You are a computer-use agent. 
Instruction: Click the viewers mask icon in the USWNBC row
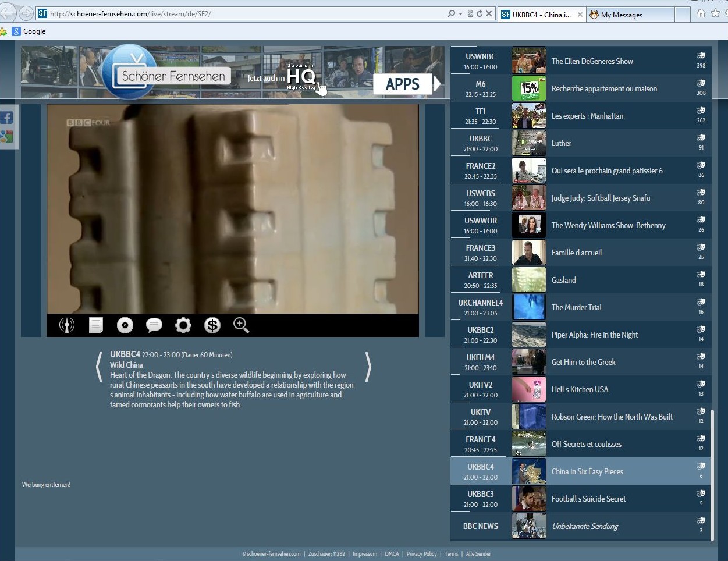[701, 56]
